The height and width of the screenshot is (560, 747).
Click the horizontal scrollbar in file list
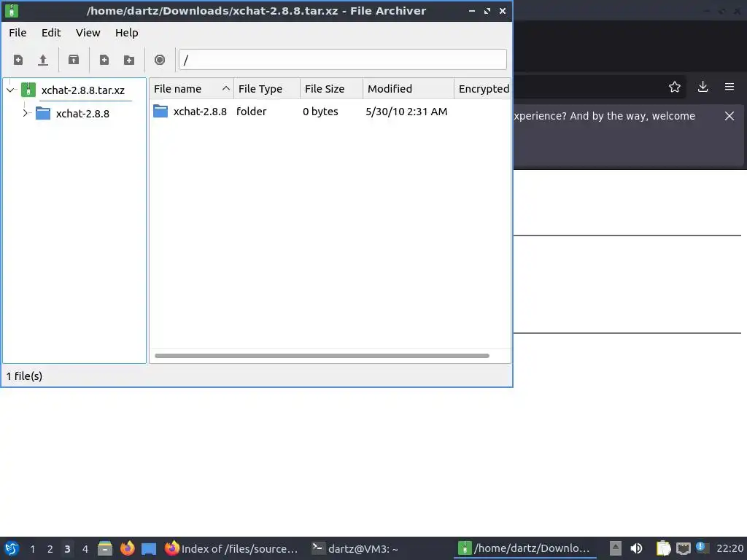(322, 356)
